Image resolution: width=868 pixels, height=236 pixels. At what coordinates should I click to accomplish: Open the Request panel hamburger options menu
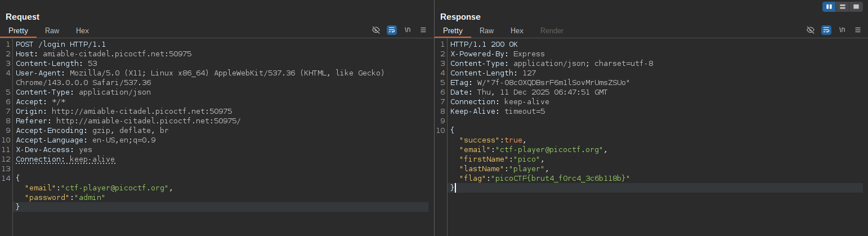pos(423,30)
